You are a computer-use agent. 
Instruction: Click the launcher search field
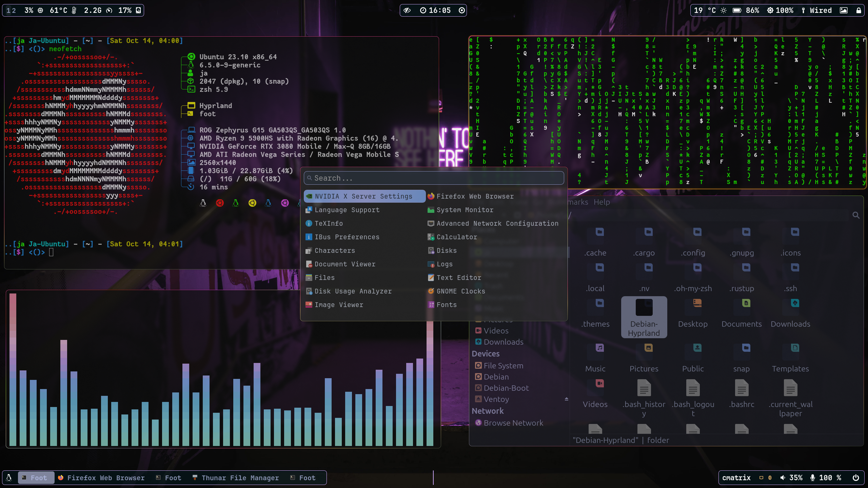(434, 178)
